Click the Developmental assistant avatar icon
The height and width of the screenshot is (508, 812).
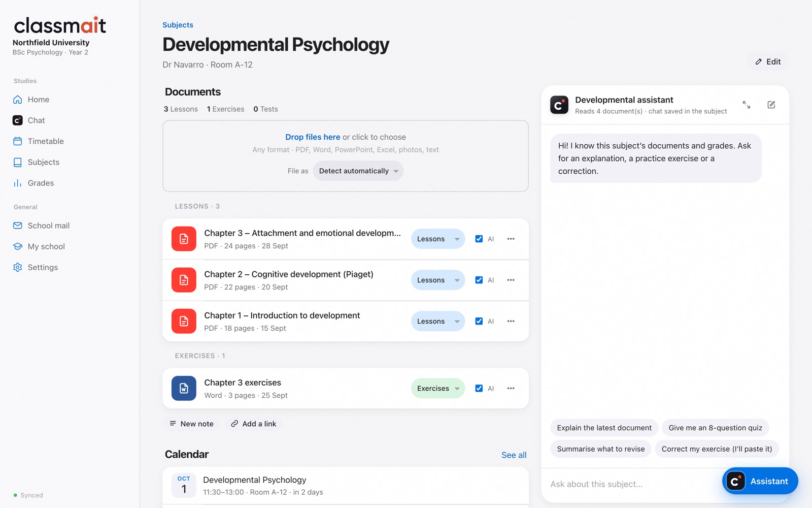coord(559,105)
